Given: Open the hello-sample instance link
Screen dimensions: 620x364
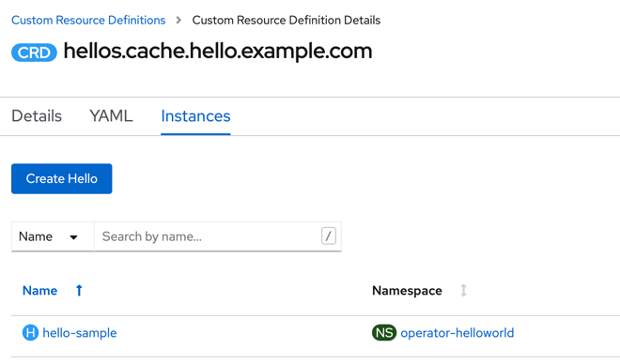Looking at the screenshot, I should [80, 333].
